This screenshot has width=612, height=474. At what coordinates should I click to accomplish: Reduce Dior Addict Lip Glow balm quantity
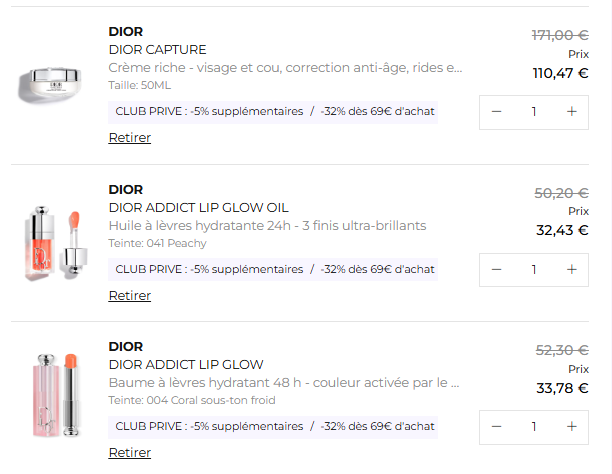tap(497, 427)
